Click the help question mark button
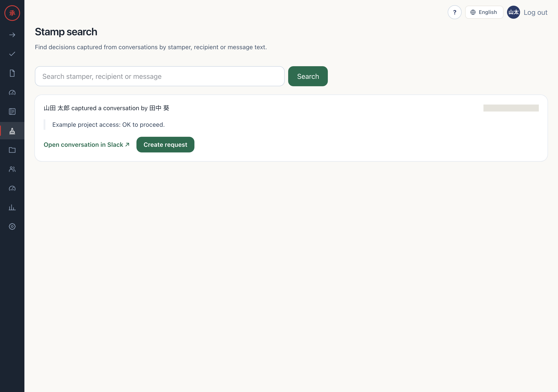This screenshot has width=558, height=392. pyautogui.click(x=454, y=12)
